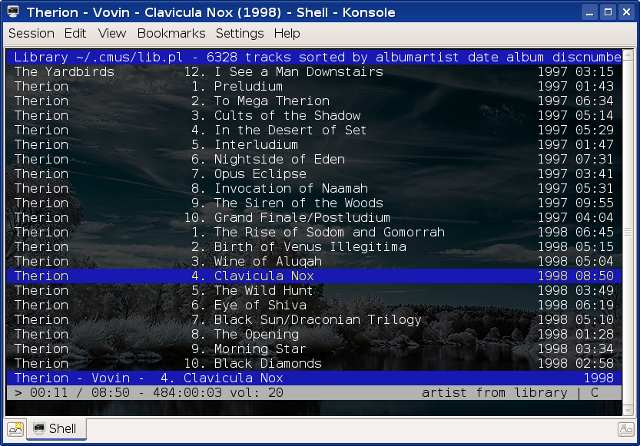Select the track 'Invocation of Naamah'
The image size is (640, 446).
coord(314,189)
